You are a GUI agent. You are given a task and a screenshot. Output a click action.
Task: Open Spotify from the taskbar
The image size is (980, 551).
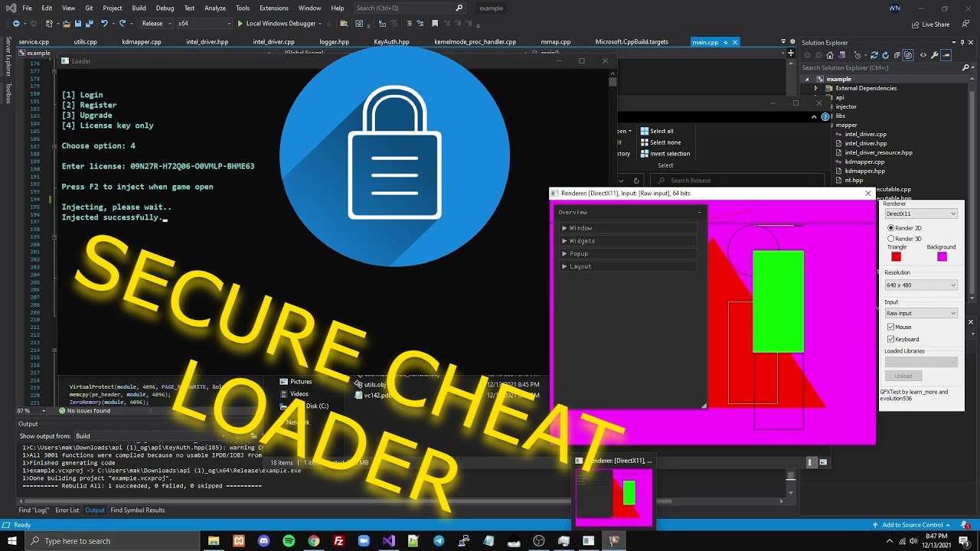pos(289,540)
